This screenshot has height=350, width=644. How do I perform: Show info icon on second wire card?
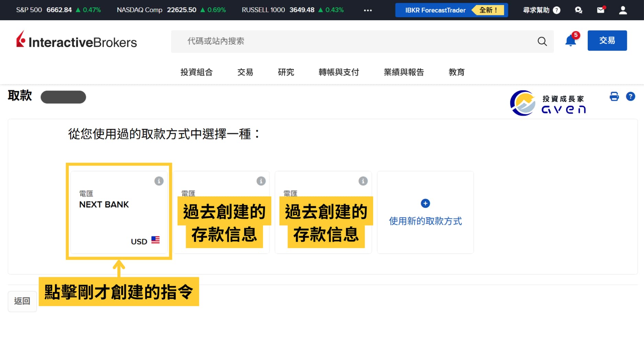[x=261, y=181]
